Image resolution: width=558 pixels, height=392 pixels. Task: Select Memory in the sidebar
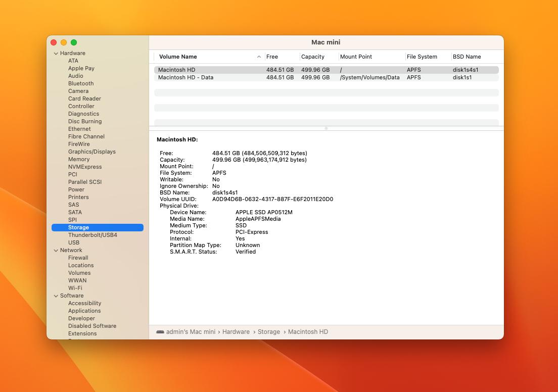tap(79, 159)
